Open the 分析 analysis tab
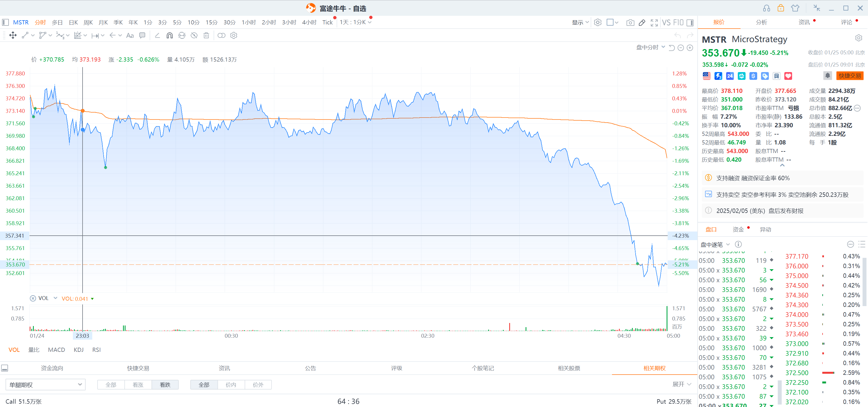The image size is (868, 407). click(x=762, y=22)
